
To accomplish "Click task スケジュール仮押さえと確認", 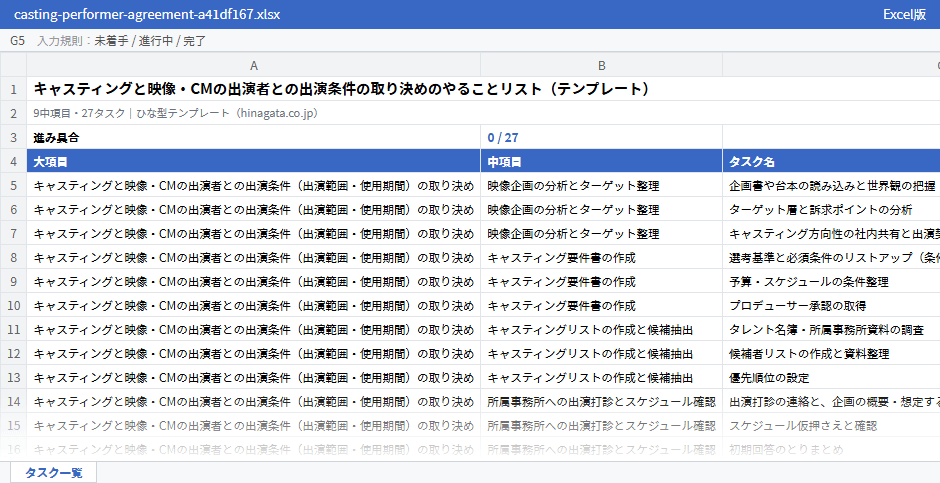I will [x=803, y=425].
